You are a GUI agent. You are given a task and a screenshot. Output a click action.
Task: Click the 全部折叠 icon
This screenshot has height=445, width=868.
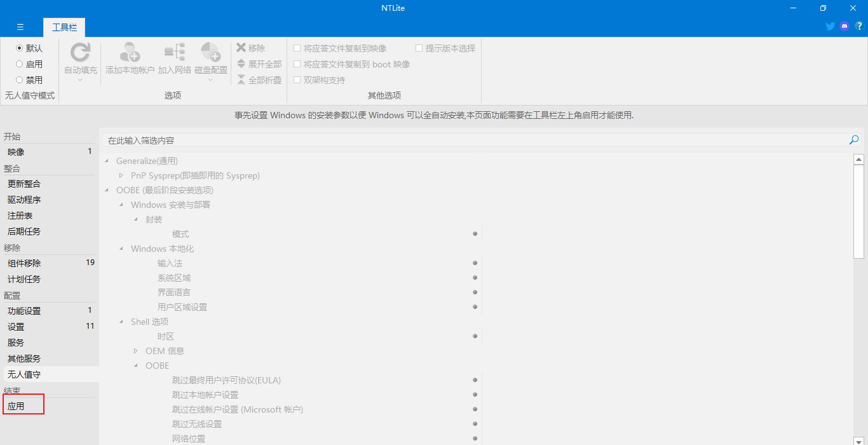coord(241,79)
